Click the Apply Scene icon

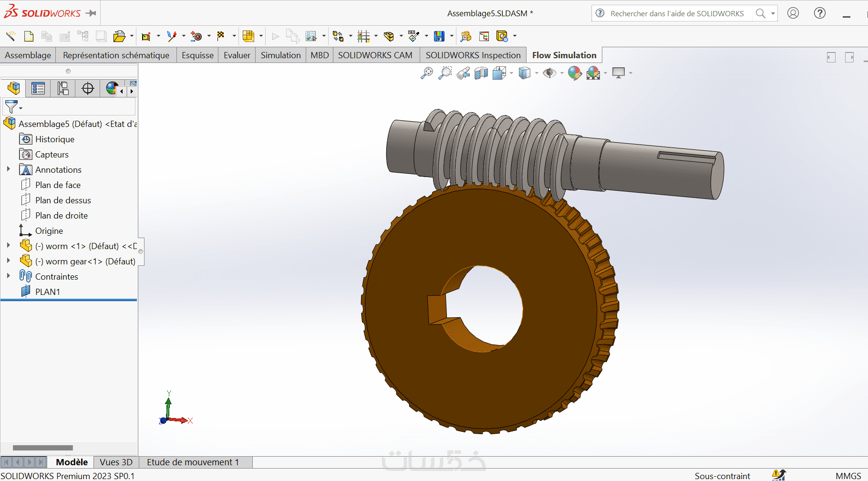coord(593,73)
